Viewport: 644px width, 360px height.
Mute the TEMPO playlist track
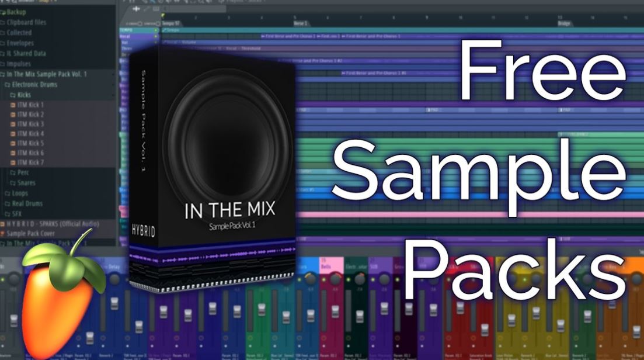156,30
